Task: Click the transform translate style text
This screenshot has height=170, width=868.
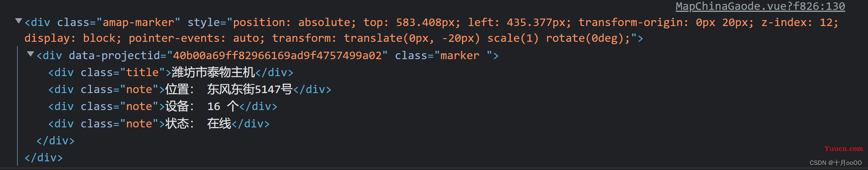Action: tap(411, 38)
